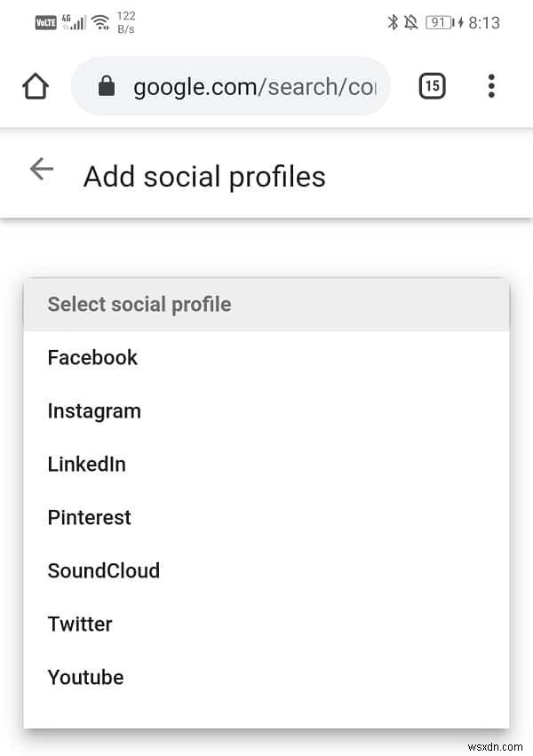Tap the back arrow next to Add social profiles
Image resolution: width=533 pixels, height=756 pixels.
[x=41, y=169]
